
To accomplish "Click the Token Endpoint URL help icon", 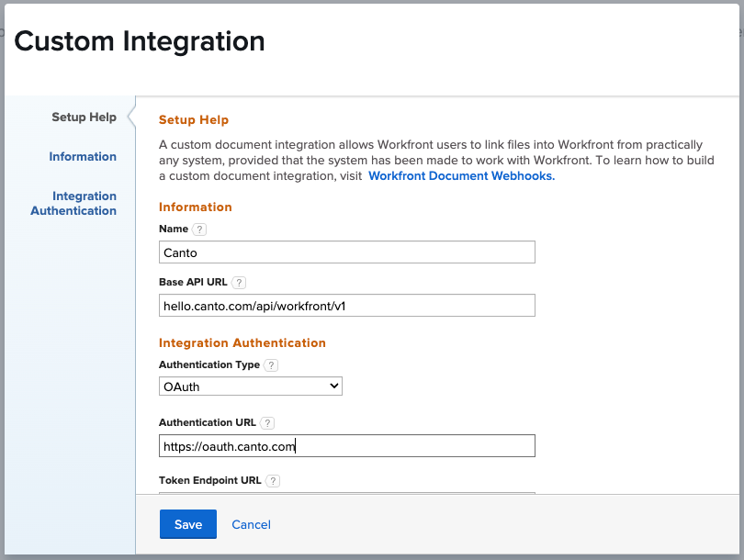I will 273,481.
